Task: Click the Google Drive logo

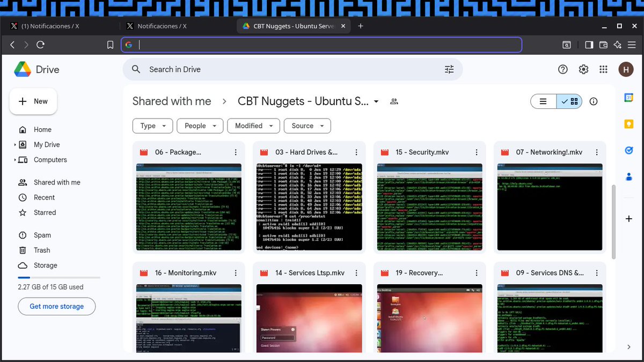Action: pos(22,69)
